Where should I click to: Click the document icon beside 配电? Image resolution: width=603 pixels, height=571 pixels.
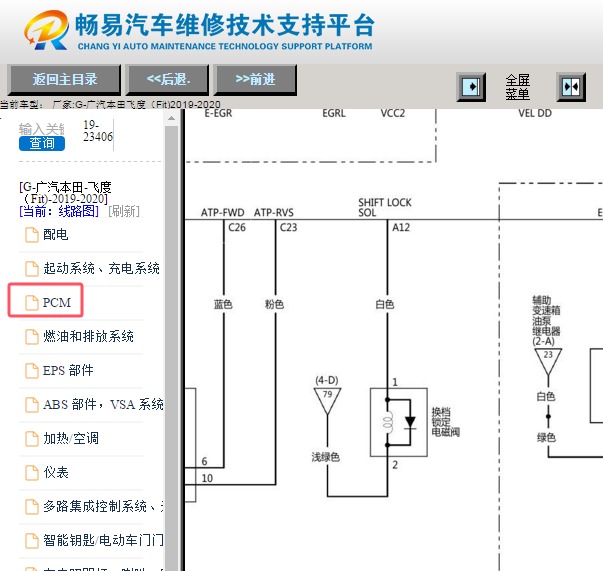click(x=32, y=235)
